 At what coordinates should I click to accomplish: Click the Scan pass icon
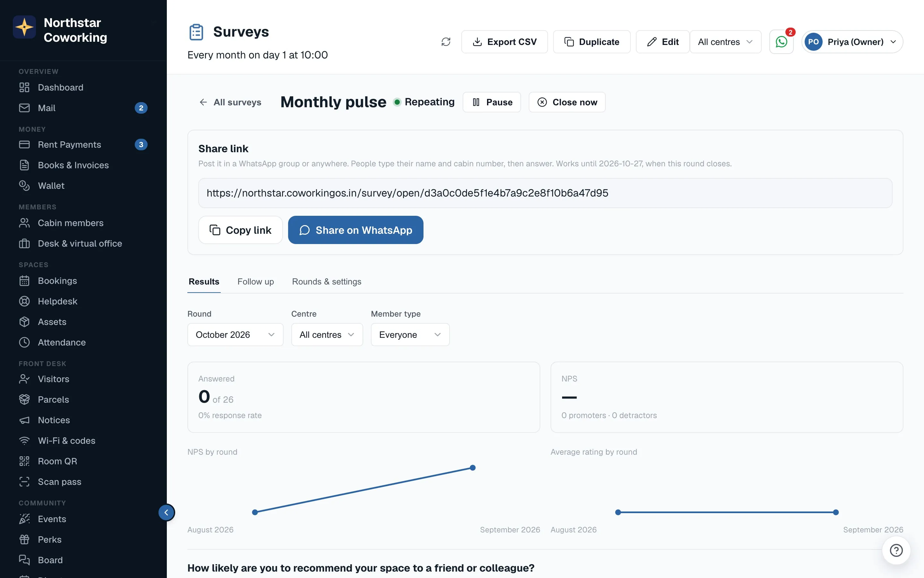24,482
